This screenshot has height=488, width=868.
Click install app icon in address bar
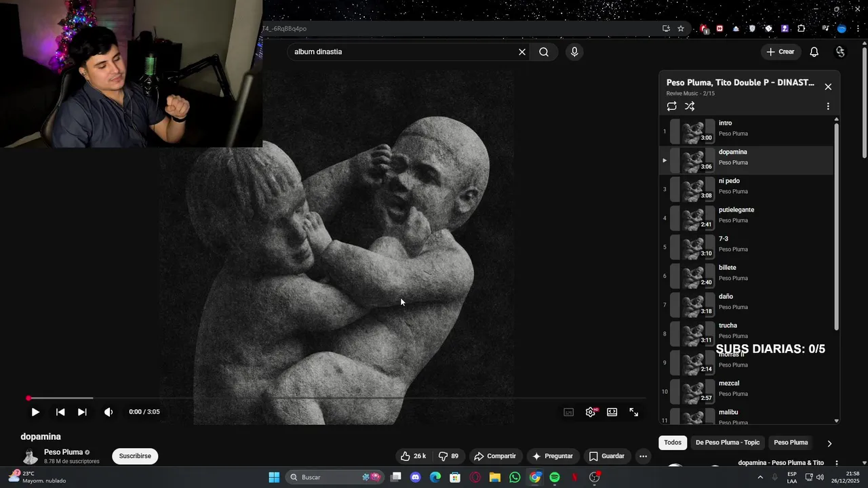(667, 28)
